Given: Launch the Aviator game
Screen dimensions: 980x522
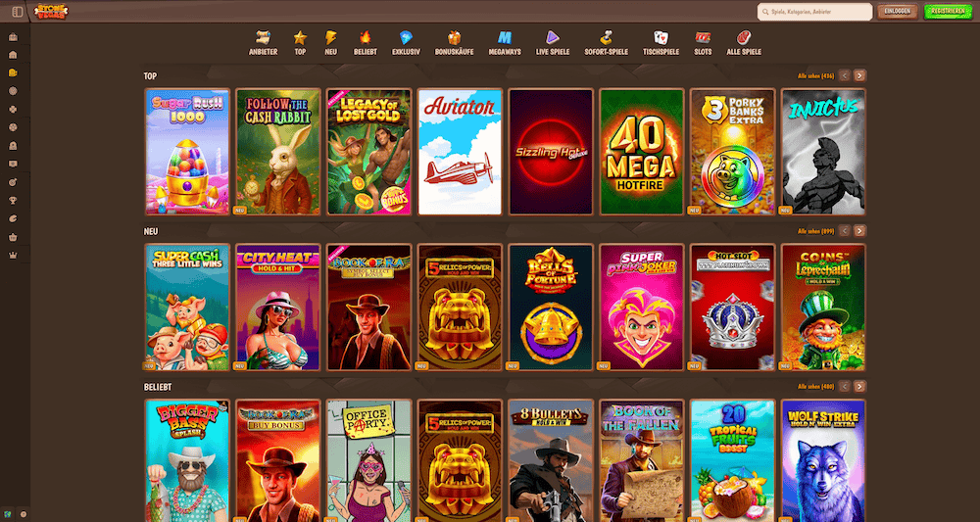Looking at the screenshot, I should (x=460, y=152).
